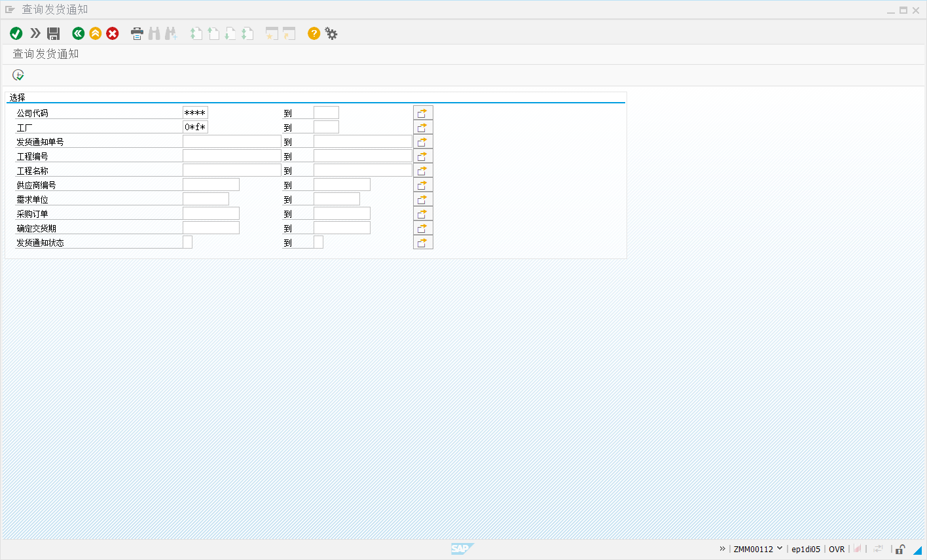The width and height of the screenshot is (927, 560).
Task: Open the window menu icon in title bar
Action: coord(10,10)
